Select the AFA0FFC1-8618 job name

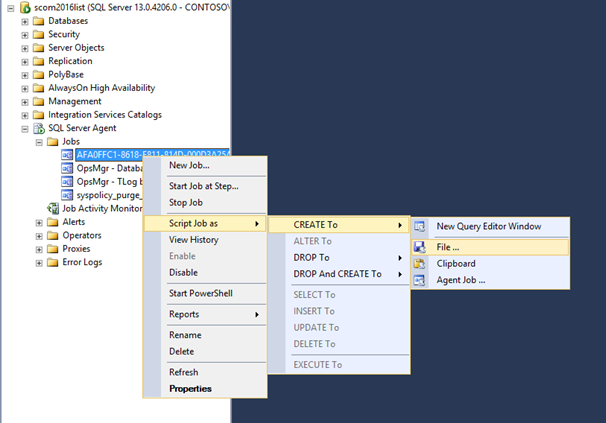[x=153, y=154]
